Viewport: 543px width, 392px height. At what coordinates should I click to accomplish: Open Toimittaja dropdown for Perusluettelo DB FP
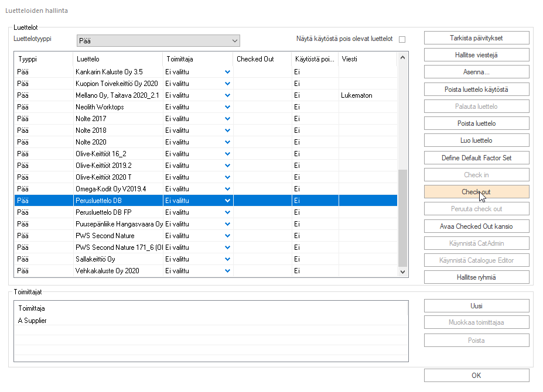click(x=227, y=212)
